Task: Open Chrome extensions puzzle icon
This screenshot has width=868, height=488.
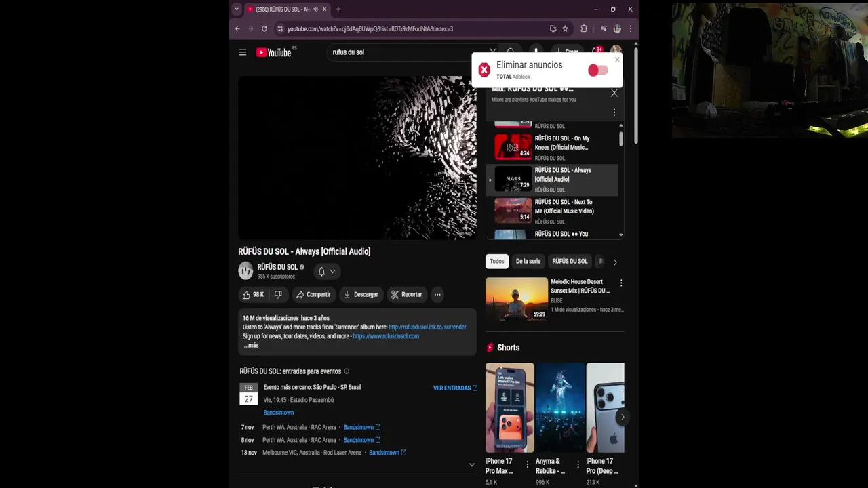Action: pyautogui.click(x=584, y=28)
